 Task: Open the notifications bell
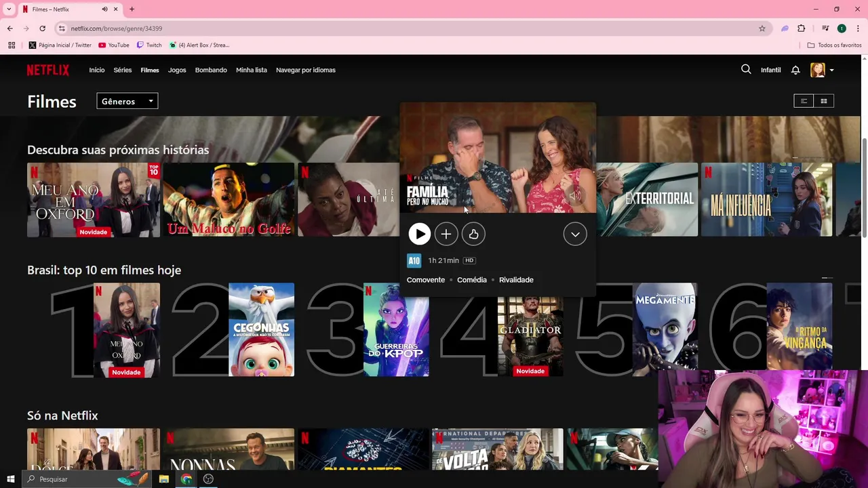coord(795,70)
